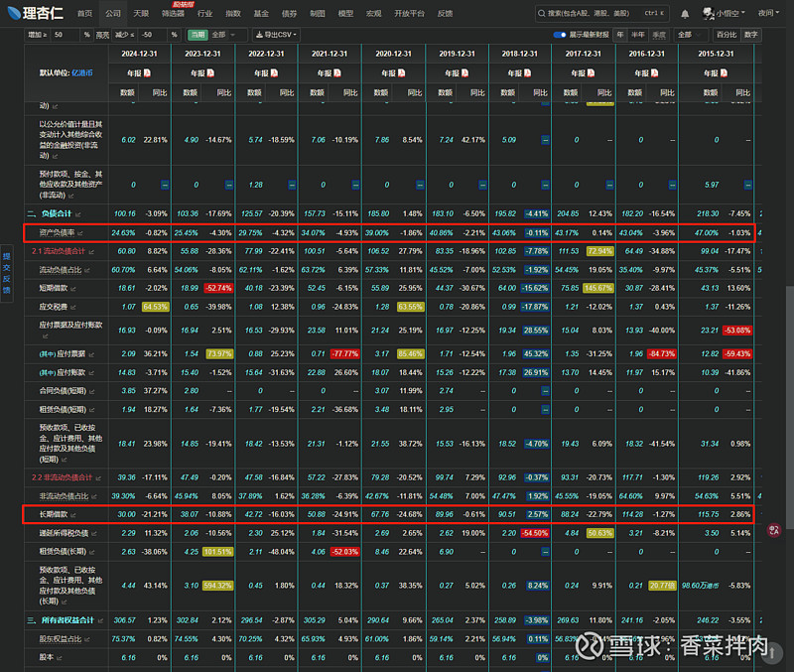
Task: Click the 反馈 link in top nav
Action: pyautogui.click(x=445, y=14)
